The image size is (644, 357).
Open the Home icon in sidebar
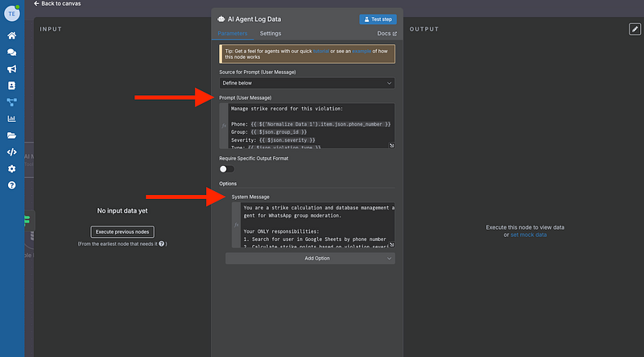(x=12, y=35)
